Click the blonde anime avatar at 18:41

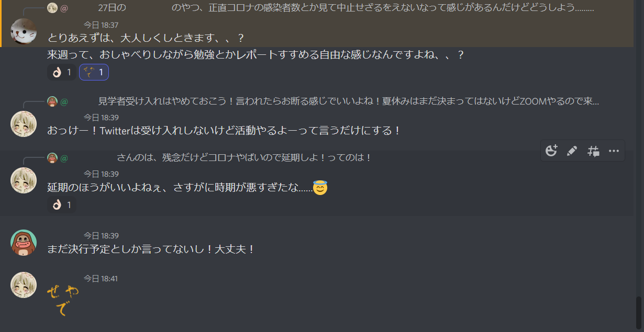[x=24, y=285]
